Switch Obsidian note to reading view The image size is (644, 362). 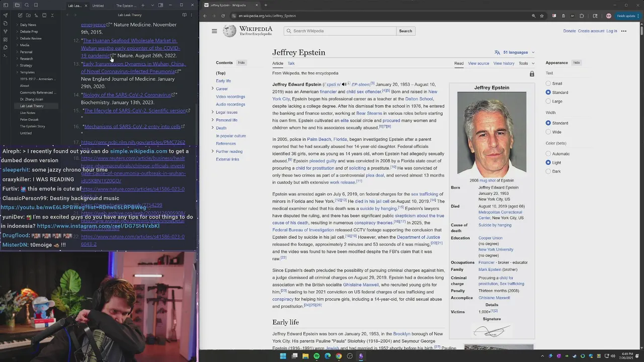(x=184, y=15)
